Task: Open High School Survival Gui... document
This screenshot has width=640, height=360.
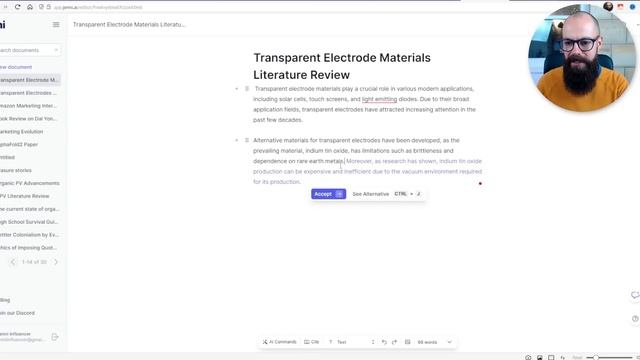Action: coord(29,222)
